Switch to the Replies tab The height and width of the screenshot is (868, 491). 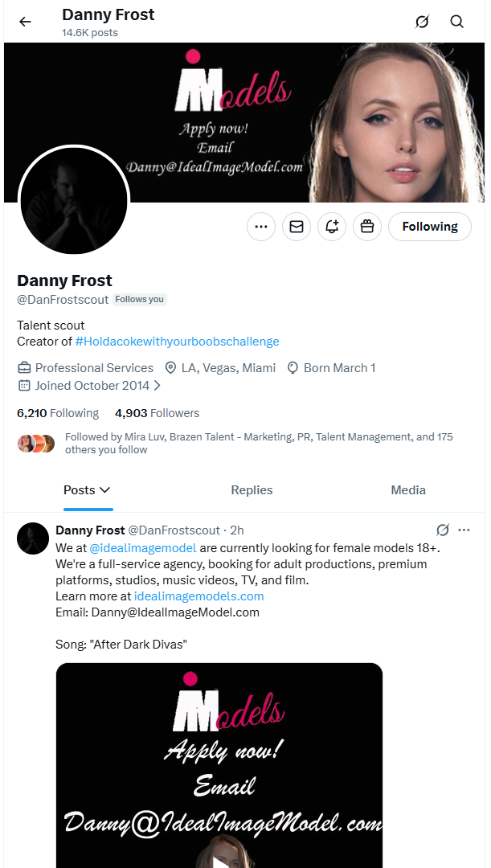252,490
